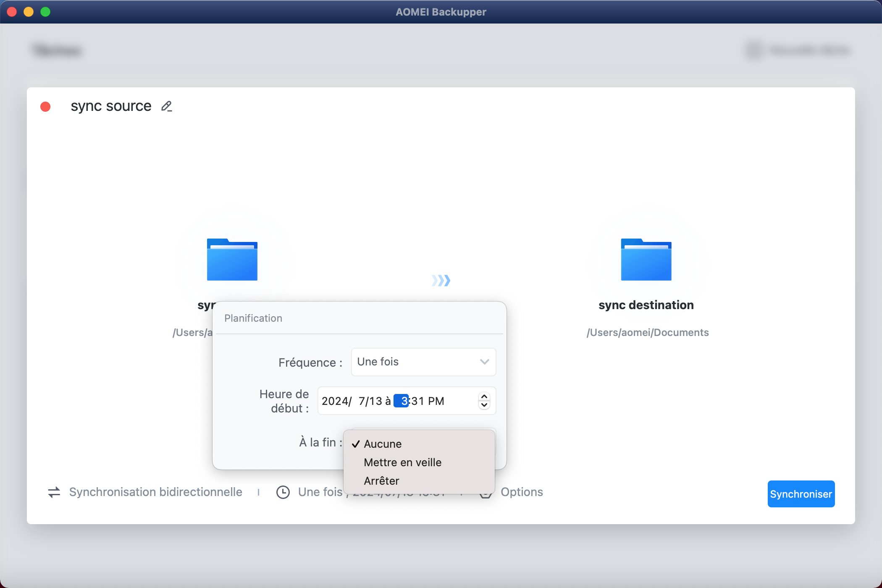Screen dimensions: 882x588
Task: Click the Synchronisation bidirectionnelle label
Action: [x=155, y=492]
